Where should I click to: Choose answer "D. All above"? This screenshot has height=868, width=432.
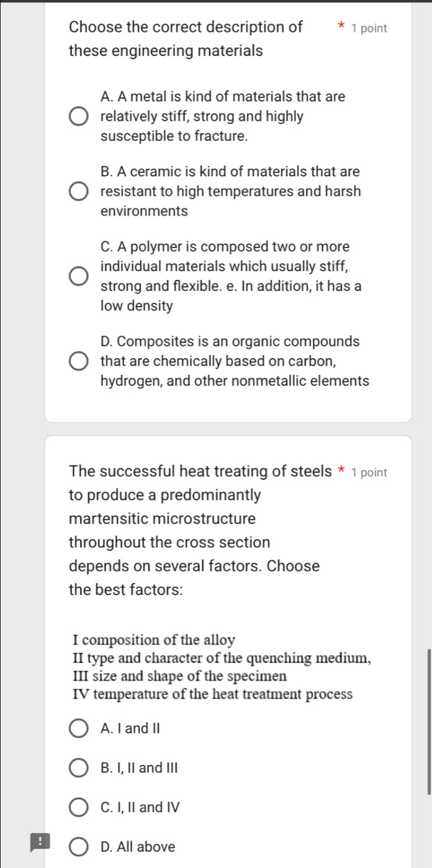(78, 846)
